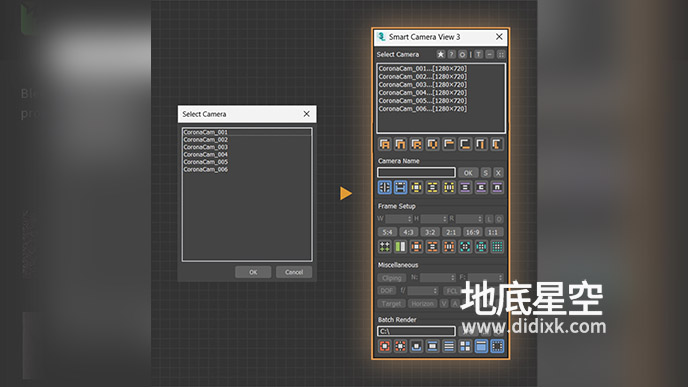This screenshot has width=688, height=387.
Task: Click the purple-barred n icon
Action: [497, 187]
